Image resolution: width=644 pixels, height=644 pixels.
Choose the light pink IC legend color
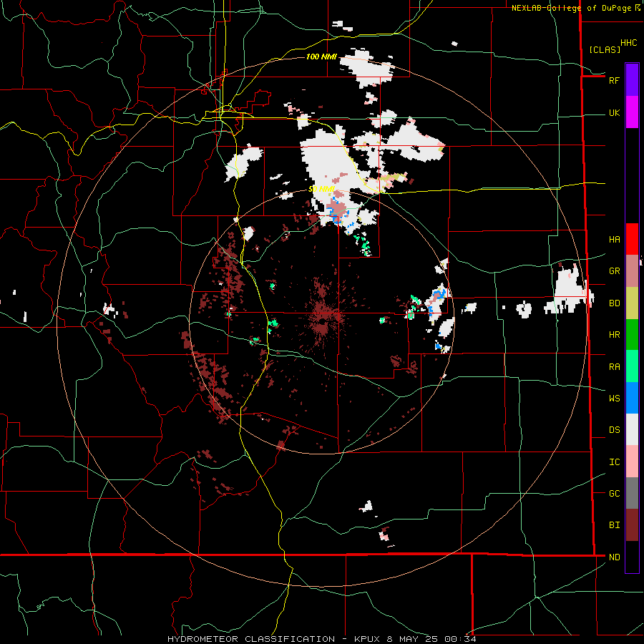632,462
